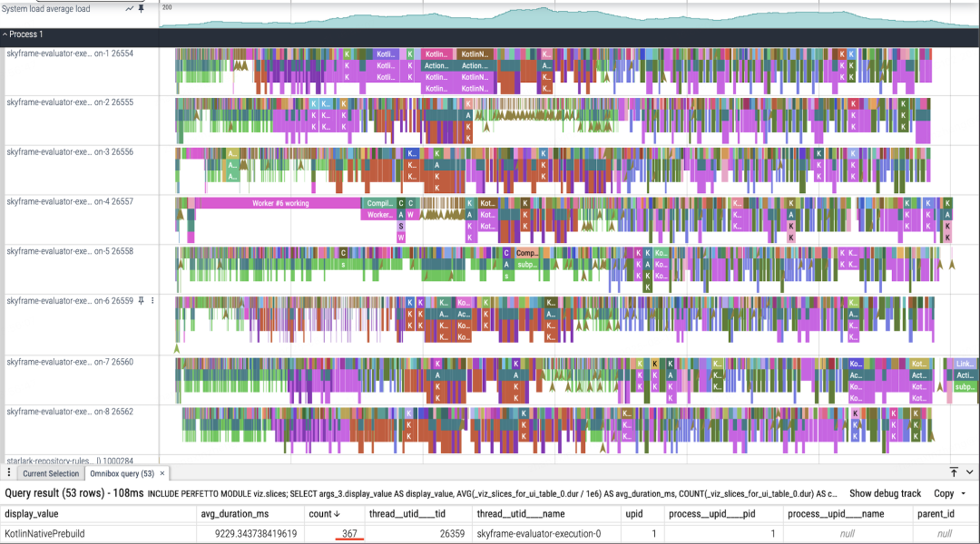This screenshot has width=980, height=544.
Task: Click the parent_id column header
Action: 936,514
